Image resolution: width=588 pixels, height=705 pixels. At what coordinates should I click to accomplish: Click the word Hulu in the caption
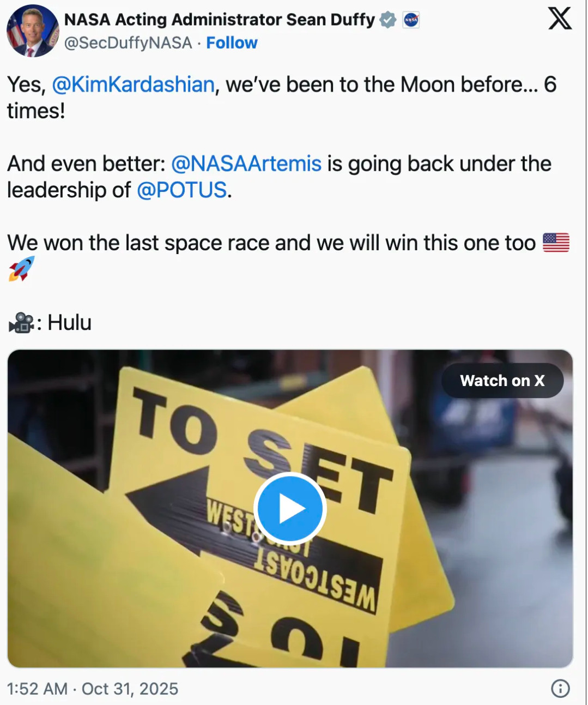(x=69, y=322)
